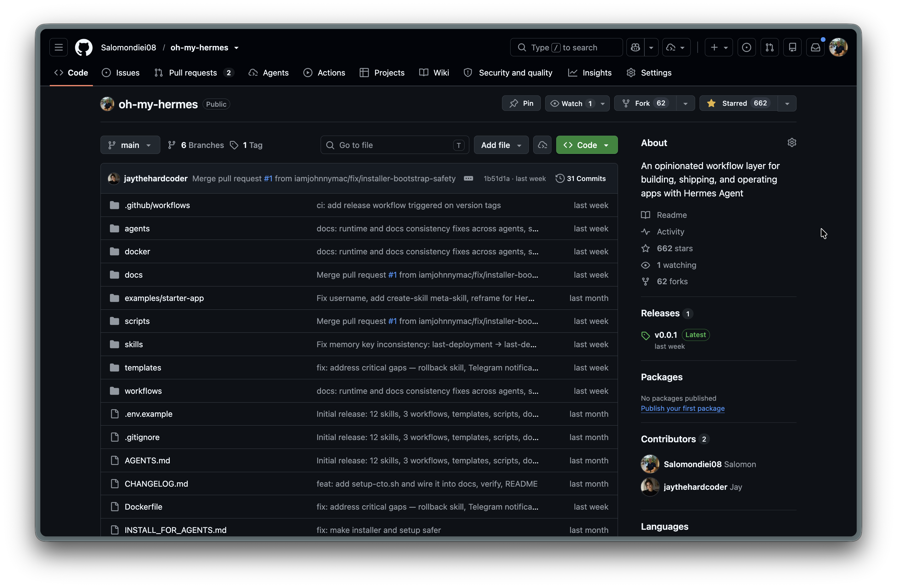Switch to the Actions tab
This screenshot has width=897, height=588.
324,73
